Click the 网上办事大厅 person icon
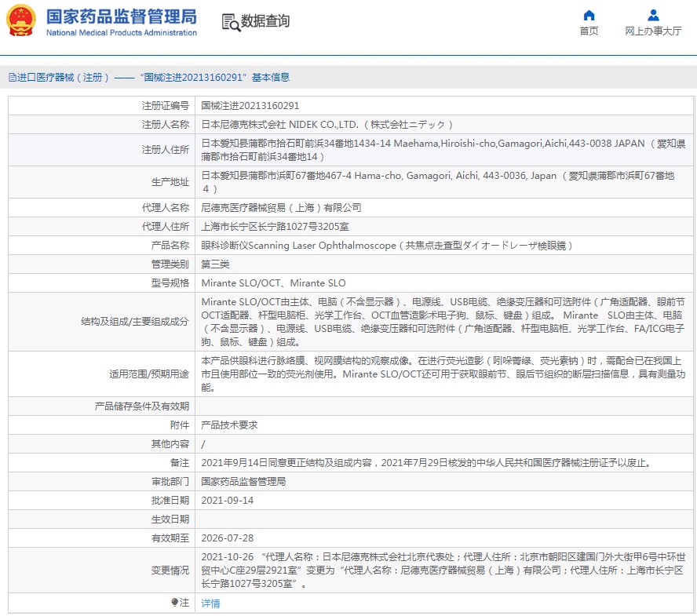697x616 pixels. [653, 15]
